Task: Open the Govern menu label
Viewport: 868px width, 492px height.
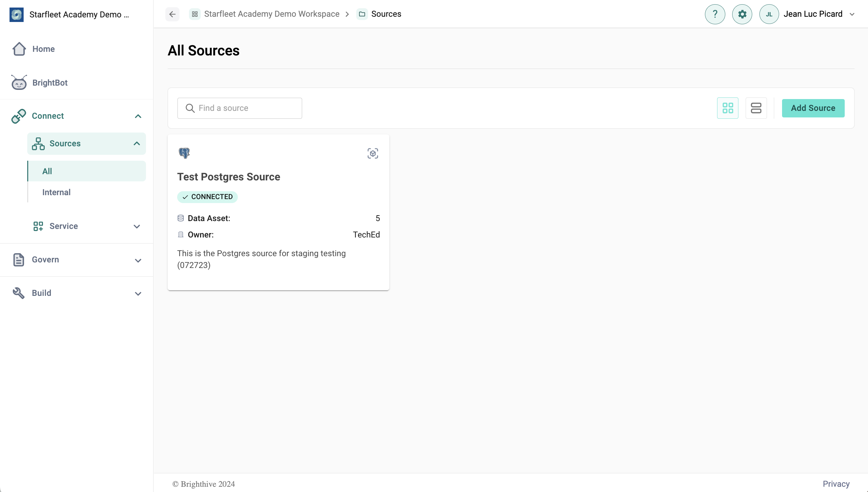Action: [45, 260]
